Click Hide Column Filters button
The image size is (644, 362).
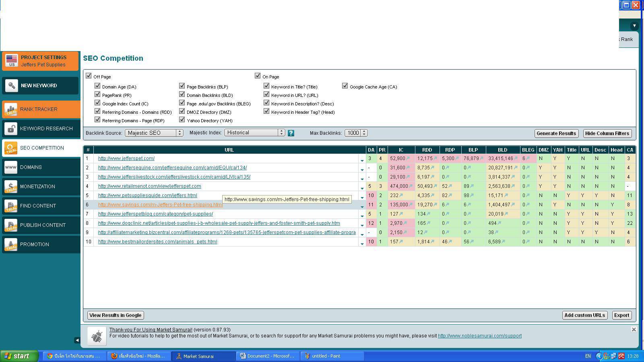[x=607, y=134]
